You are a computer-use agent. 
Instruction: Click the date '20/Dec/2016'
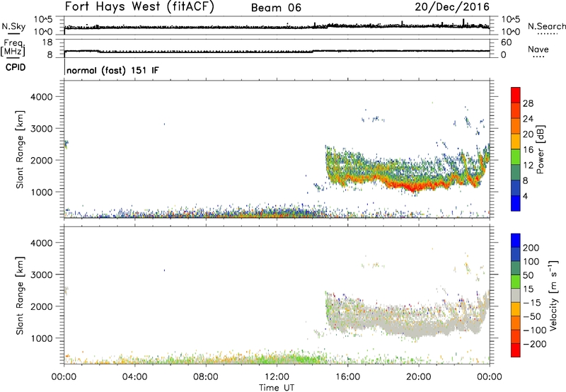452,7
